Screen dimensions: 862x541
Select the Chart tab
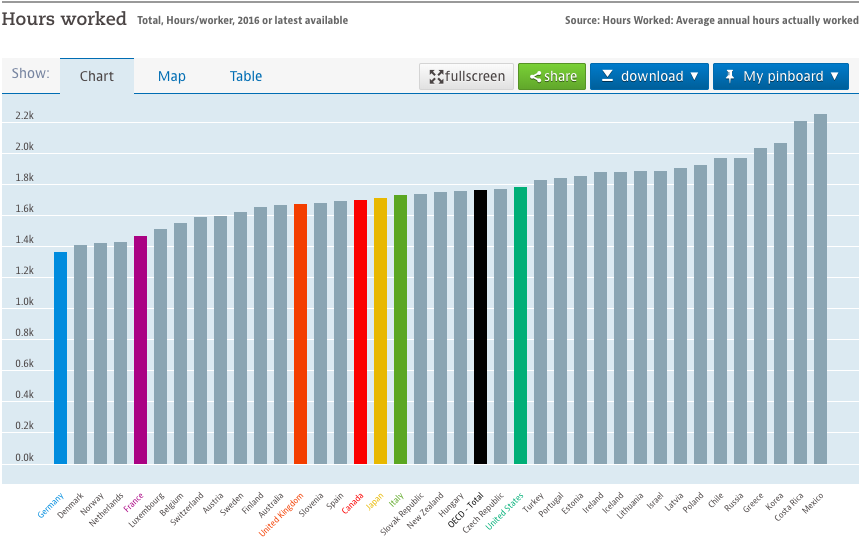point(97,76)
